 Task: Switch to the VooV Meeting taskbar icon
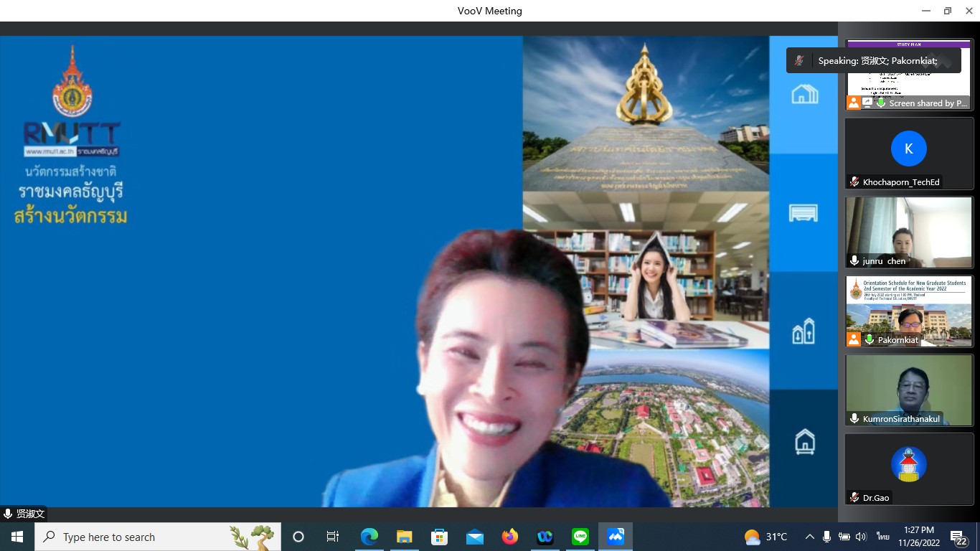616,537
